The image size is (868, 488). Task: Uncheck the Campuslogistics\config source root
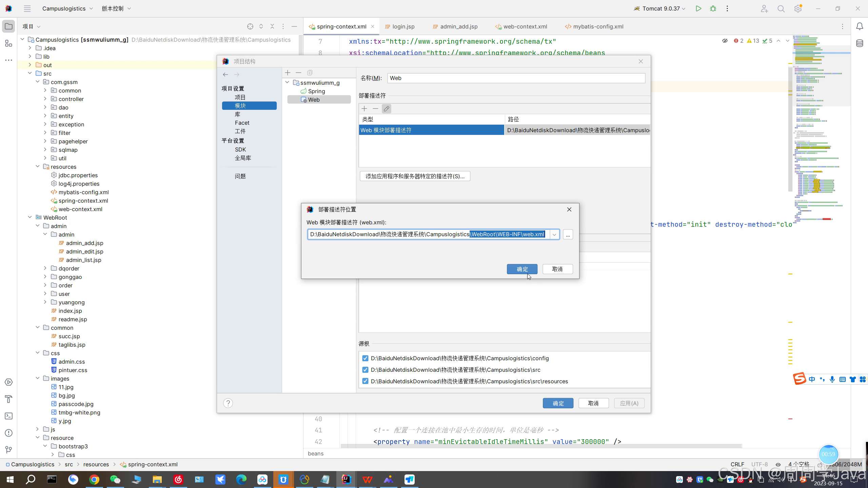pyautogui.click(x=365, y=359)
